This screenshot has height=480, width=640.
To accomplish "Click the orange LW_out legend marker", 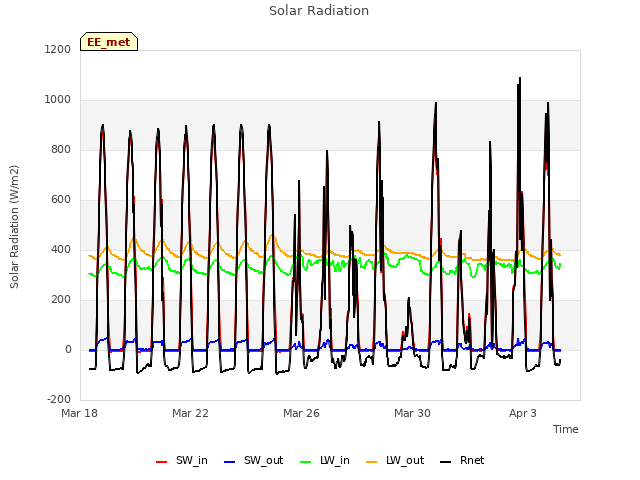I will pyautogui.click(x=372, y=462).
